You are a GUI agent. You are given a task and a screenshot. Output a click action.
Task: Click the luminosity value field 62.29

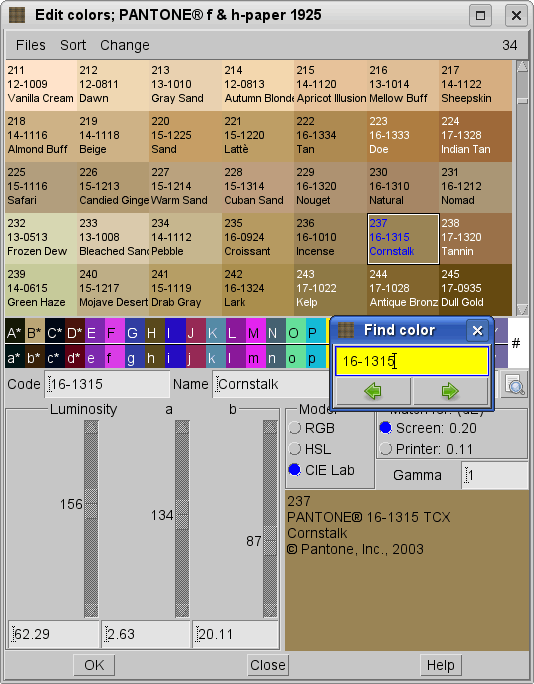pos(54,634)
